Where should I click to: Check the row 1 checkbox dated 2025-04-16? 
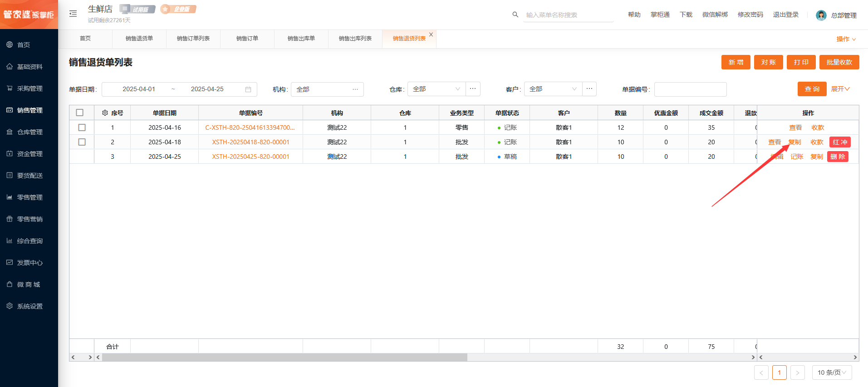coord(82,127)
